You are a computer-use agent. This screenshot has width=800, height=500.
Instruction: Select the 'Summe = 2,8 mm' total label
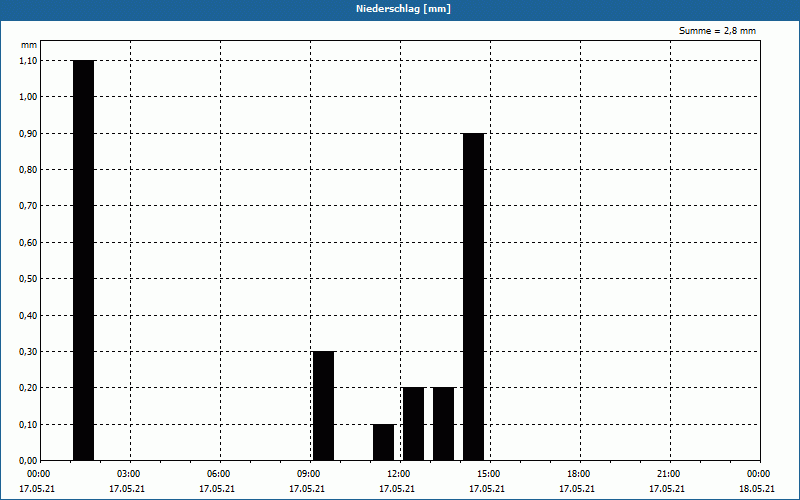click(717, 31)
